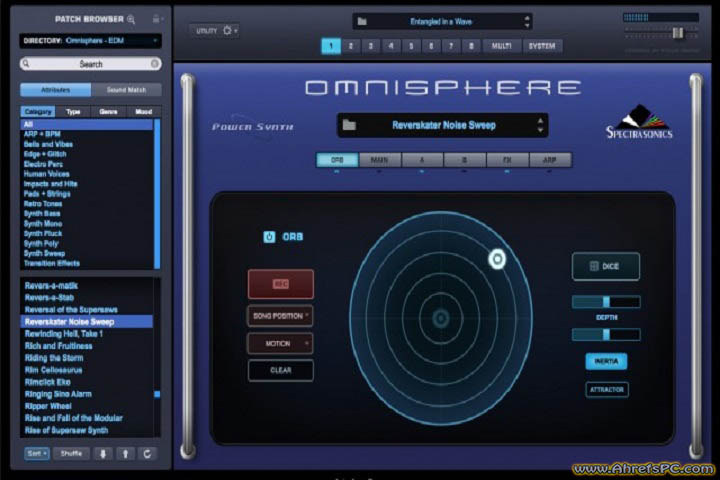Click the folder icon beside Reverskater Noise Sweep
Image resolution: width=720 pixels, height=480 pixels.
349,125
